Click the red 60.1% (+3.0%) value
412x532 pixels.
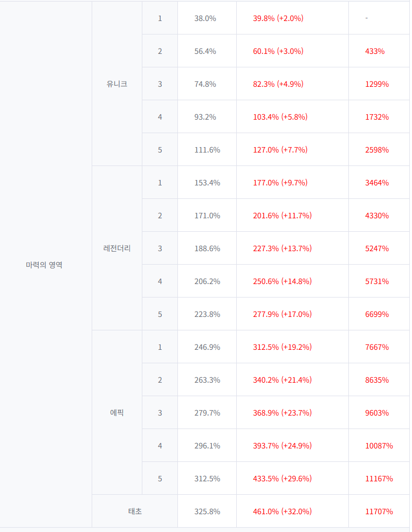click(x=278, y=51)
